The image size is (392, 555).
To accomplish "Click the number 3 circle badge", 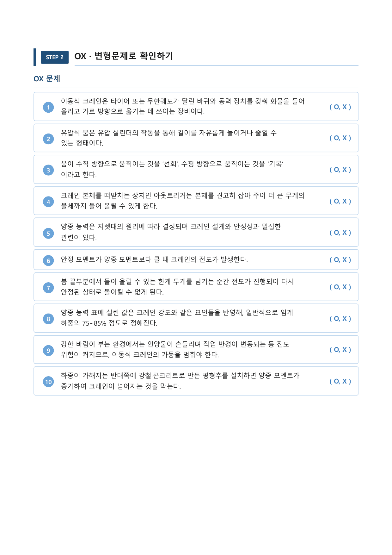I will point(48,170).
